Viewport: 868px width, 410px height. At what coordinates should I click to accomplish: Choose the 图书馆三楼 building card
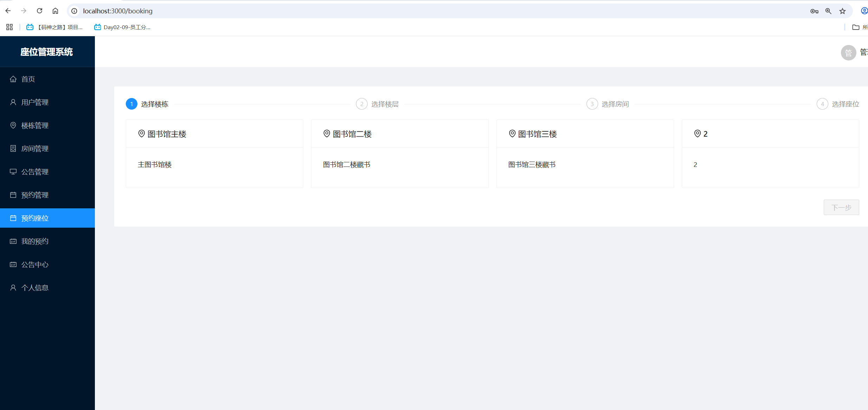[585, 154]
